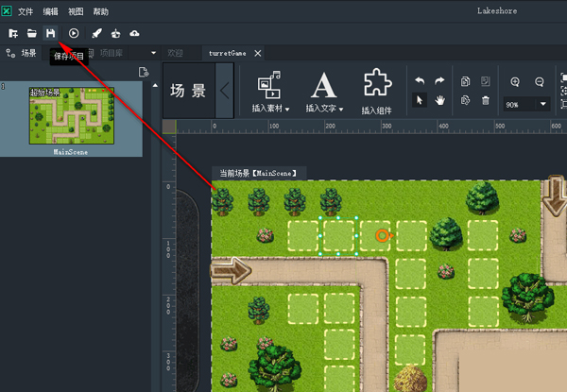Screen dimensions: 567x392
Task: Select the MainScene thumbnail in scene list
Action: pos(72,115)
